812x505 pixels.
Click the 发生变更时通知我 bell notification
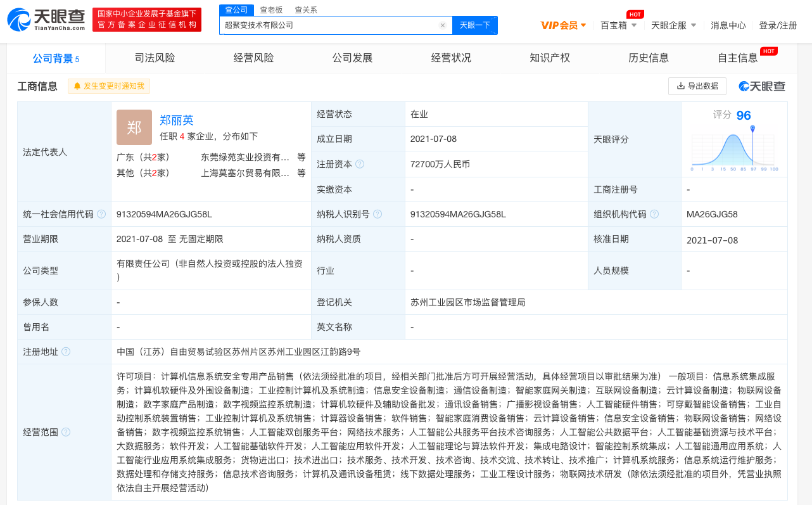point(109,86)
